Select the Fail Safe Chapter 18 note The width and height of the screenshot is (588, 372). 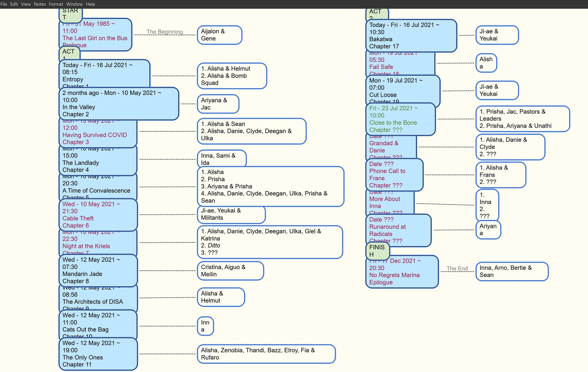click(400, 63)
